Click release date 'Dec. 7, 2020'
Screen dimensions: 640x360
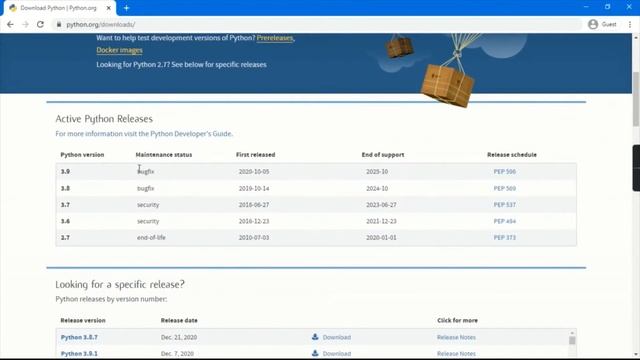pos(177,353)
